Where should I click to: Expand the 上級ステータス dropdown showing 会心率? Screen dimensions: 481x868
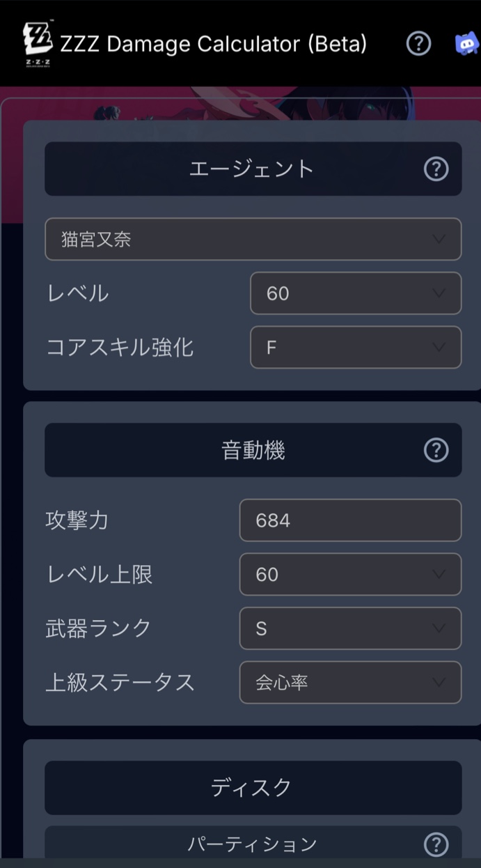click(350, 683)
